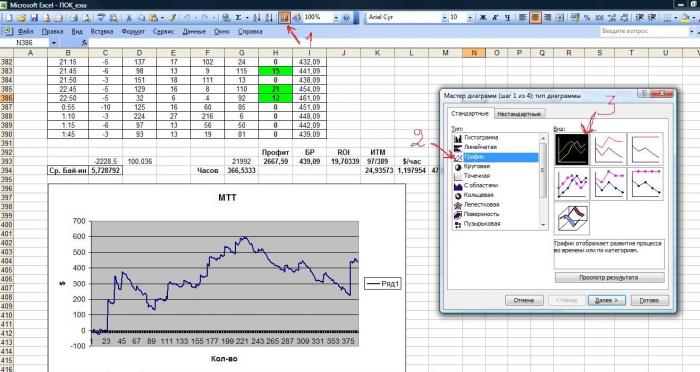Click the Отмена button
This screenshot has height=372, width=700.
(x=524, y=300)
